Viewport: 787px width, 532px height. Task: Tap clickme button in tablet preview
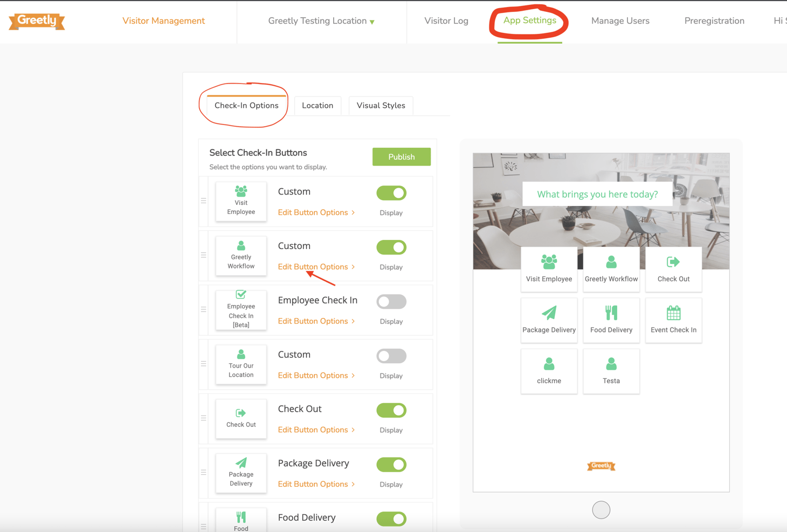(x=549, y=371)
